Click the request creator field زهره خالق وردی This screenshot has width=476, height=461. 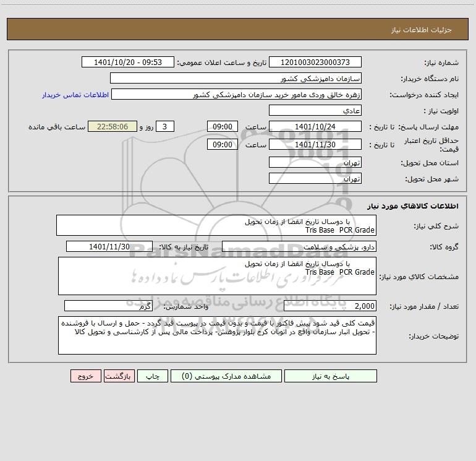coord(237,94)
